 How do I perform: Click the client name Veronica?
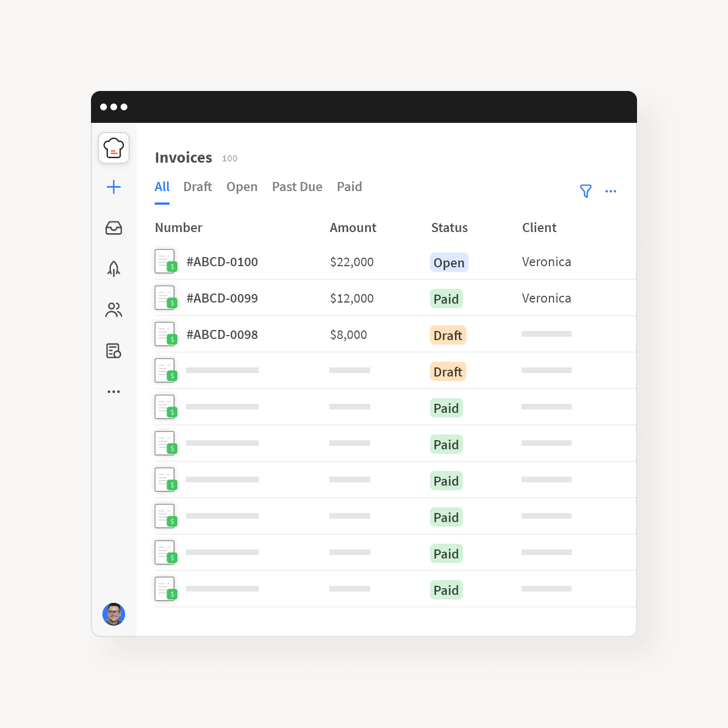546,262
